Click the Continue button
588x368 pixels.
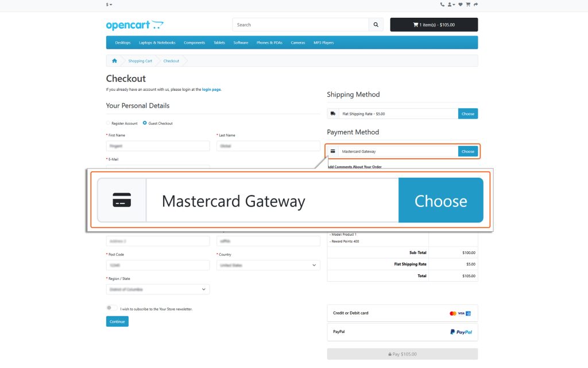point(117,321)
